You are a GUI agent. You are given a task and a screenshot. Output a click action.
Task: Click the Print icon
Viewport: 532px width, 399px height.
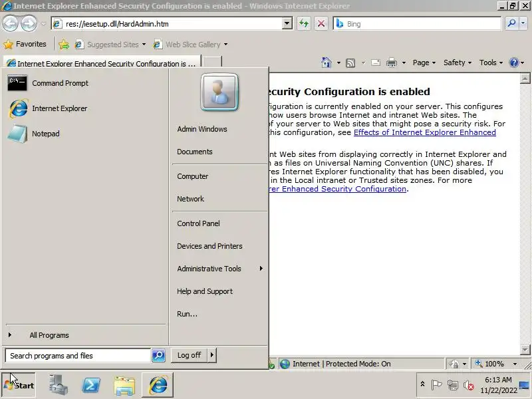392,63
